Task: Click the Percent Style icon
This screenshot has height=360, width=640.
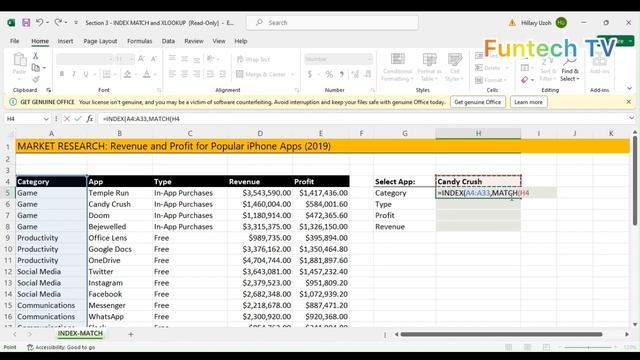Action: click(329, 74)
